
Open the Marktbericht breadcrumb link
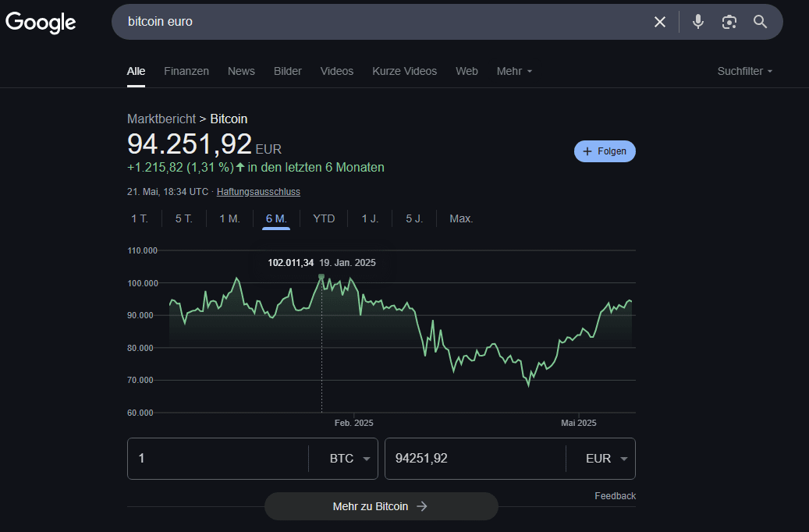coord(161,119)
